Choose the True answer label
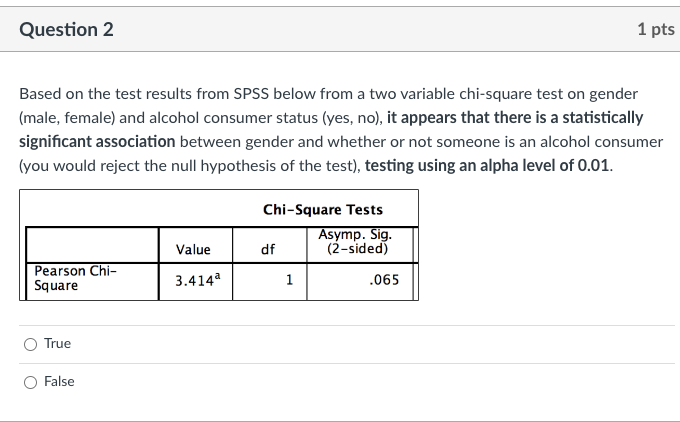 57,343
